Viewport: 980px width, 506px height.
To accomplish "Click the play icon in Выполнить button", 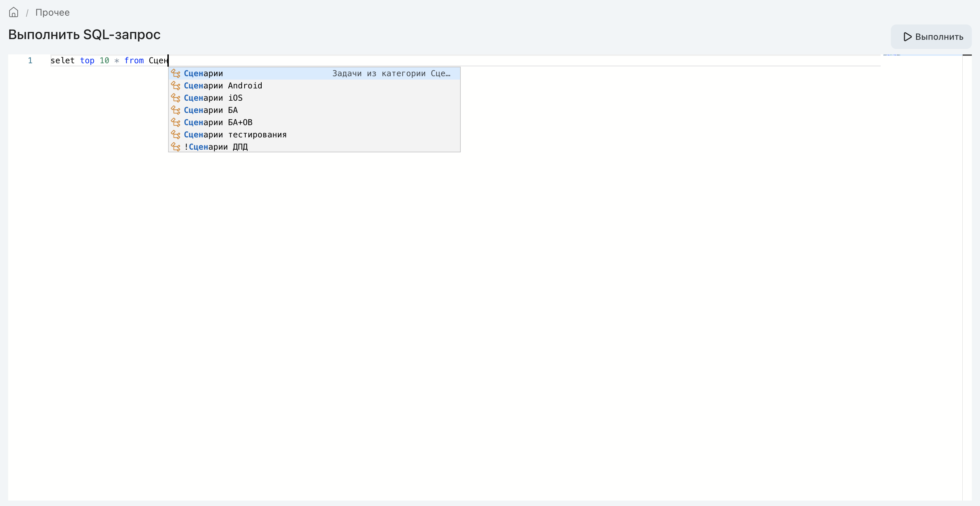I will (x=908, y=37).
